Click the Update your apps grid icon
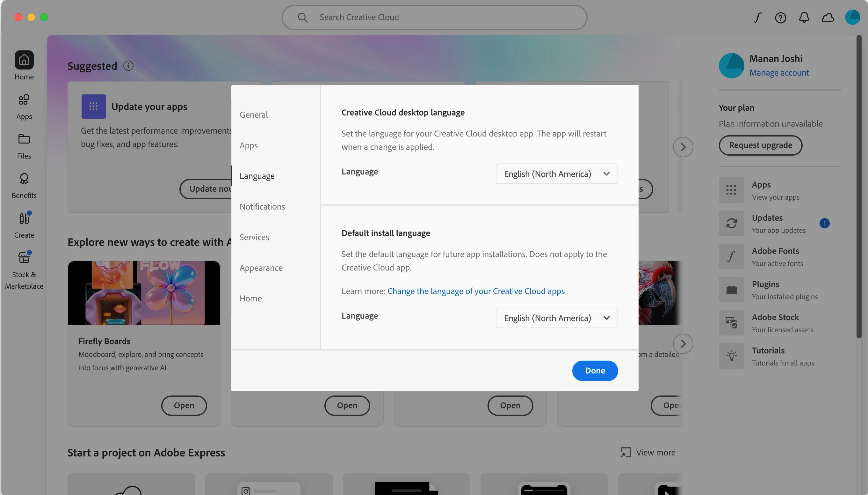868x495 pixels. [93, 107]
